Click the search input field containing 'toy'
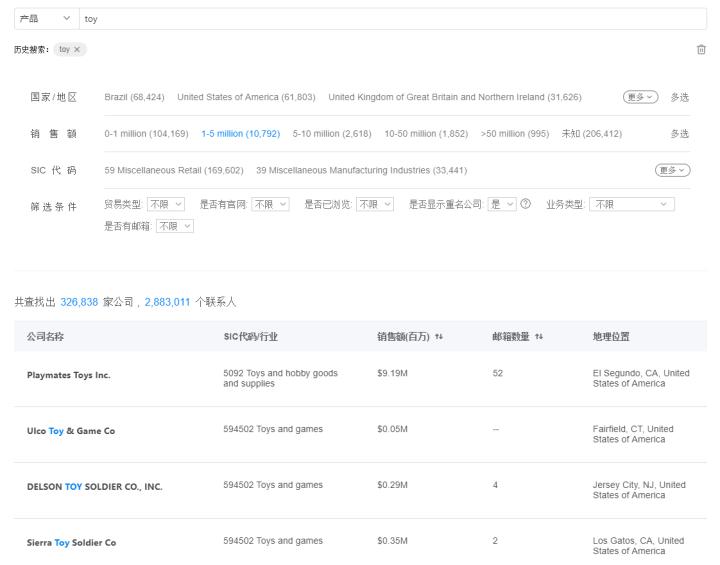720x565 pixels. pos(390,18)
